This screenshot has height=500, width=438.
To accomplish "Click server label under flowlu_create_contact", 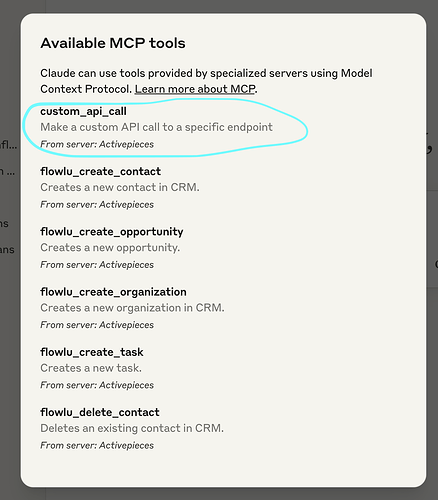I will click(97, 205).
